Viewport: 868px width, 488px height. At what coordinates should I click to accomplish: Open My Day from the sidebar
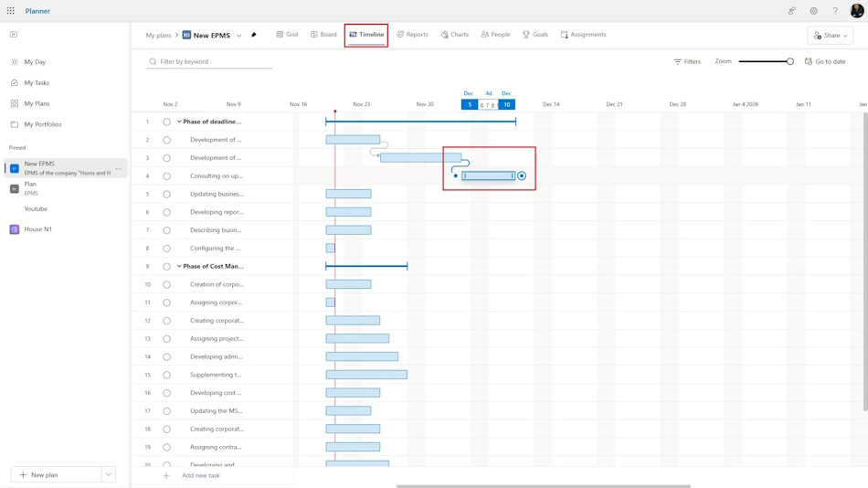pyautogui.click(x=35, y=62)
